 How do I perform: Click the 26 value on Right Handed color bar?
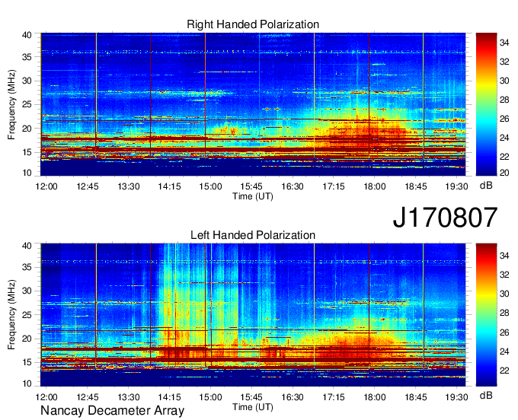click(x=504, y=119)
